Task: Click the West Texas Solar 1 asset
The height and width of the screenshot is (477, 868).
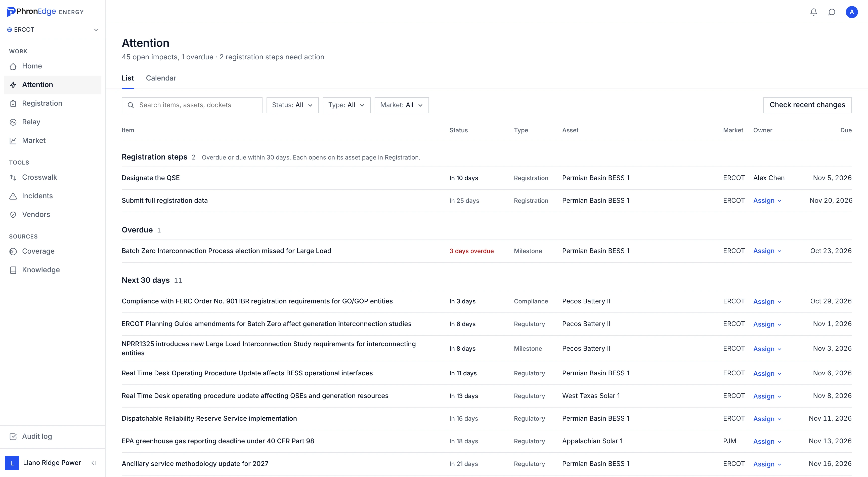Action: [x=591, y=396]
